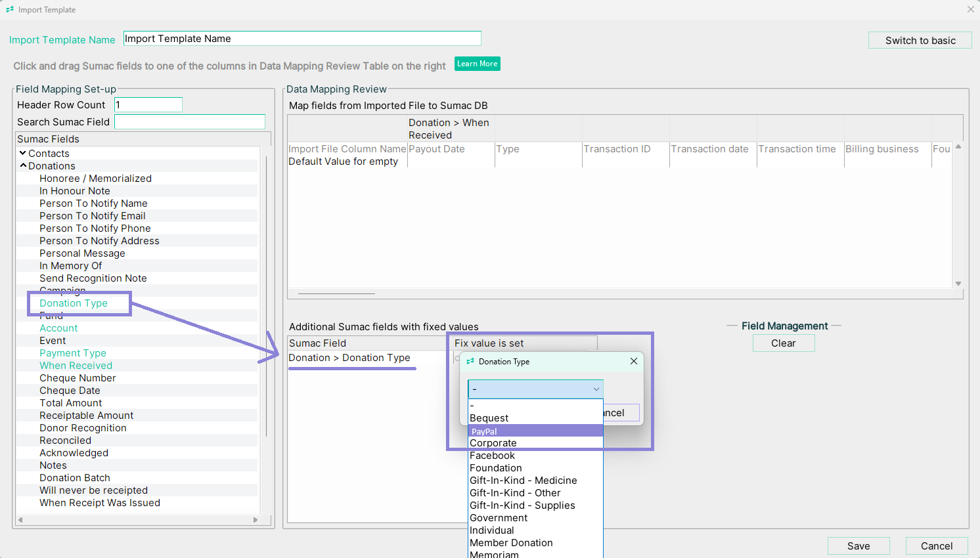Click Donation > Donation Type row
The width and height of the screenshot is (980, 558).
click(349, 358)
